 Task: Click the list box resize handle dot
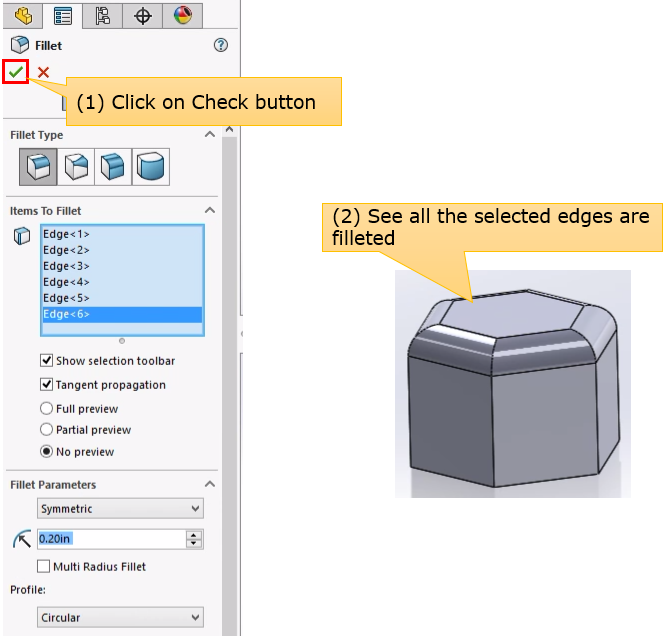pos(122,341)
